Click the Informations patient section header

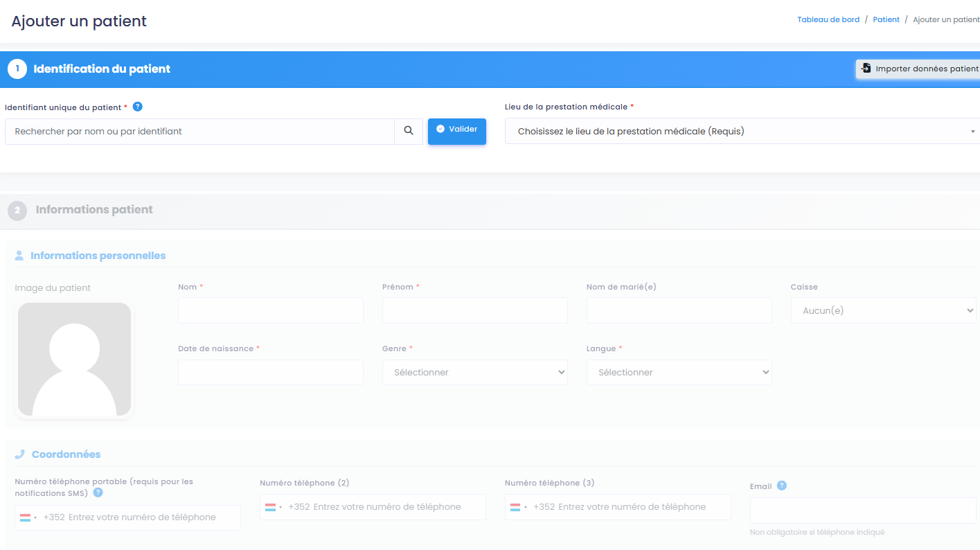click(x=94, y=210)
